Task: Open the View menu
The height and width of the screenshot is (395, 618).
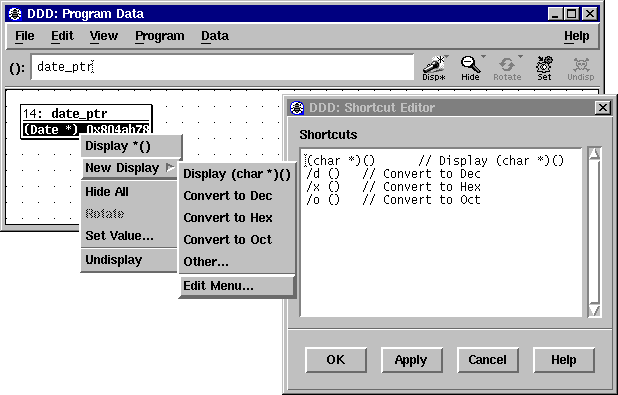Action: [x=104, y=36]
